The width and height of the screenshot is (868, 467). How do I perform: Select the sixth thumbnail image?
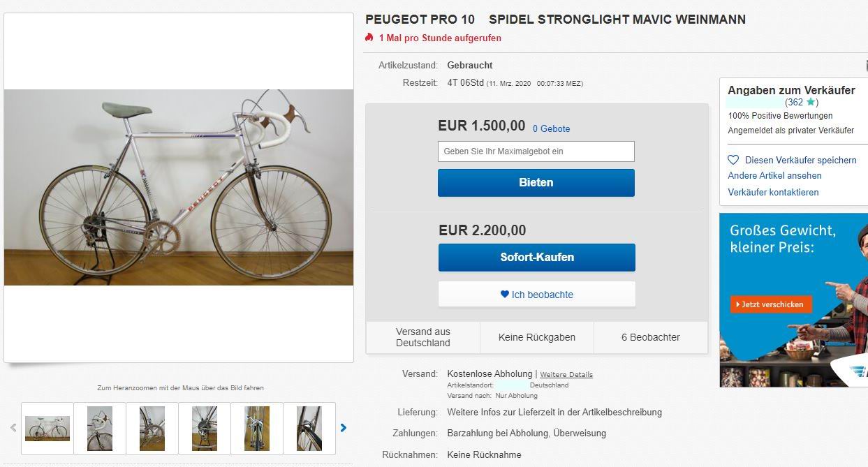(309, 428)
